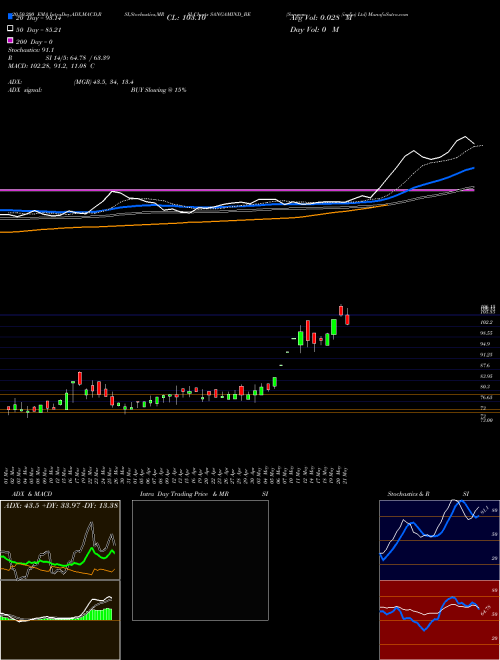The image size is (500, 660).
Task: Open the ADX line chart panel
Action: [60, 540]
